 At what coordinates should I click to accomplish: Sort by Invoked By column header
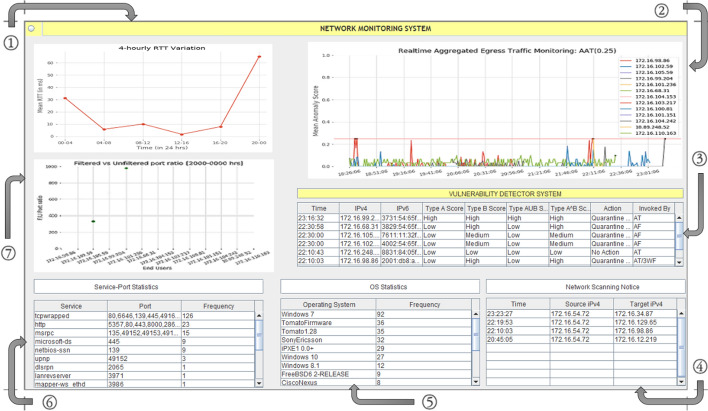pos(654,208)
